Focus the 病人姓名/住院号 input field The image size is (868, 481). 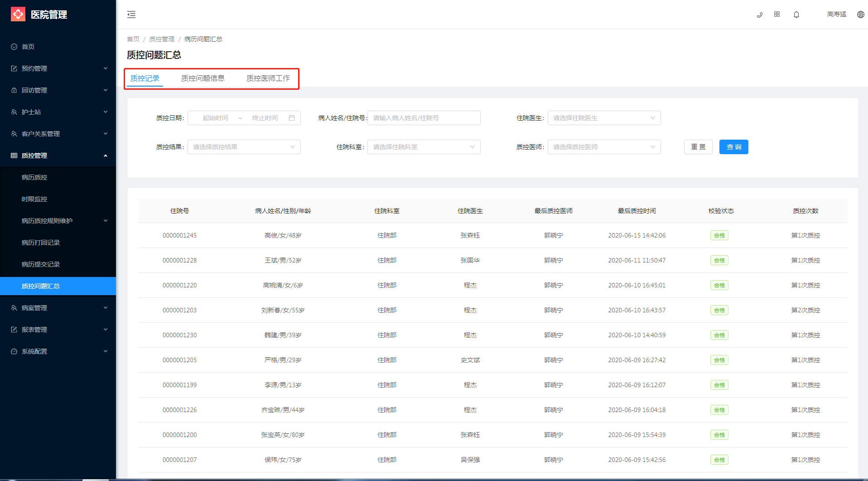[424, 118]
